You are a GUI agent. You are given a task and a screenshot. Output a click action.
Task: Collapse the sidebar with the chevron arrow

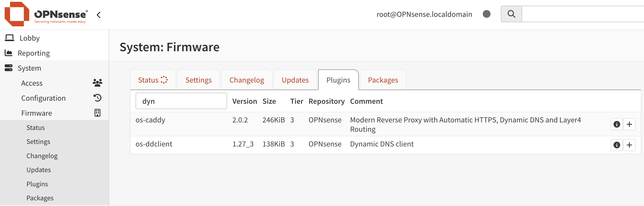pos(99,15)
